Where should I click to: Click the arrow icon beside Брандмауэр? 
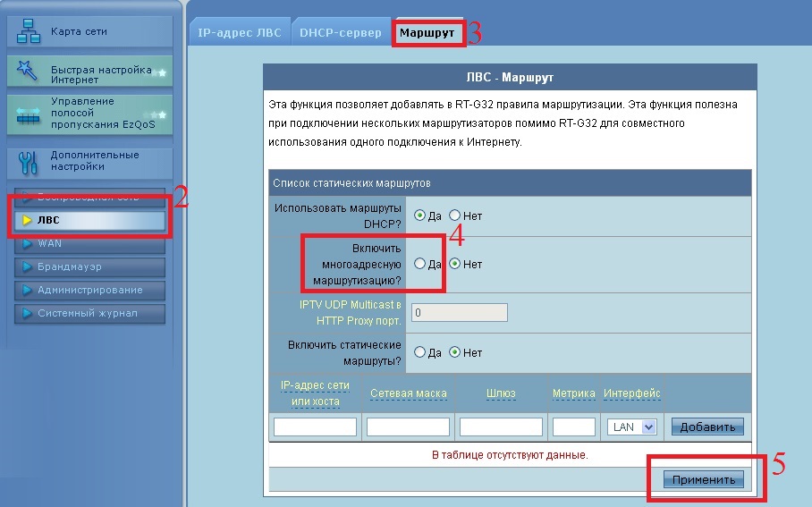click(27, 266)
